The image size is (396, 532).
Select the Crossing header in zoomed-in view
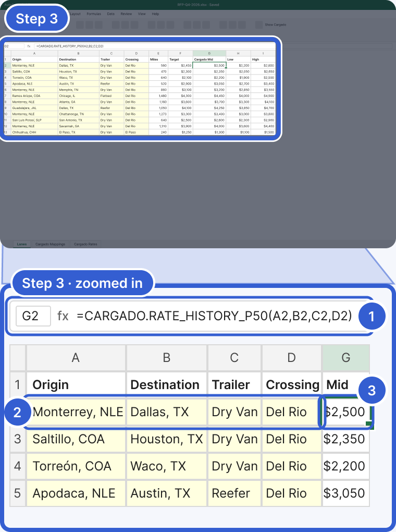292,385
